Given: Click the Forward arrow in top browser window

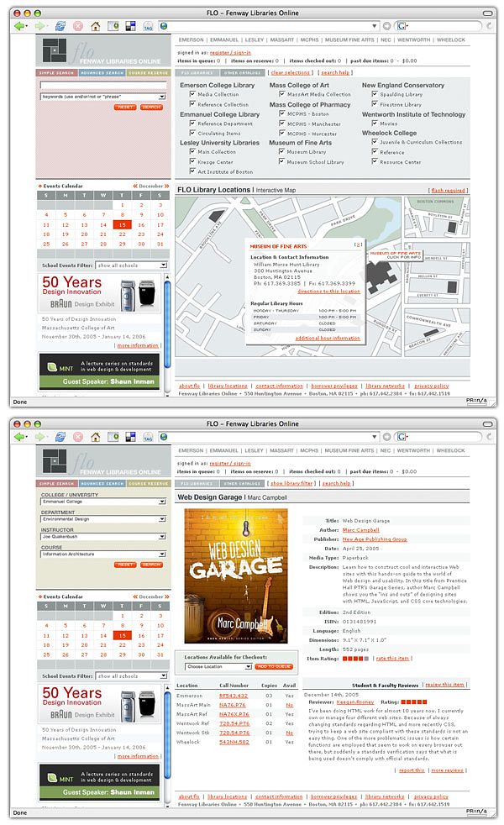Looking at the screenshot, I should click(40, 26).
